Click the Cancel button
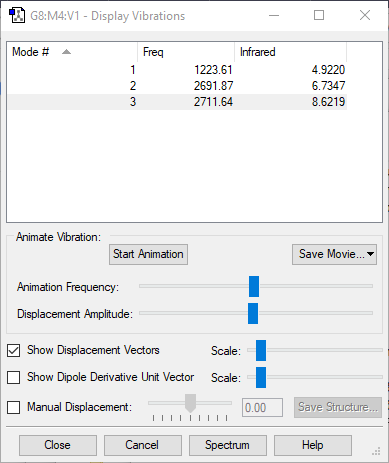The height and width of the screenshot is (463, 389). (x=143, y=445)
